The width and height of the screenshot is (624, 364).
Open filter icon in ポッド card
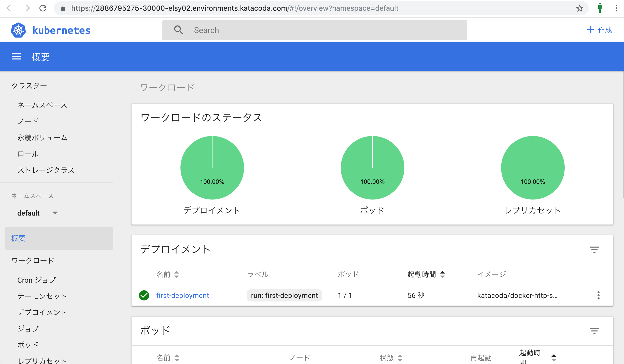point(594,331)
